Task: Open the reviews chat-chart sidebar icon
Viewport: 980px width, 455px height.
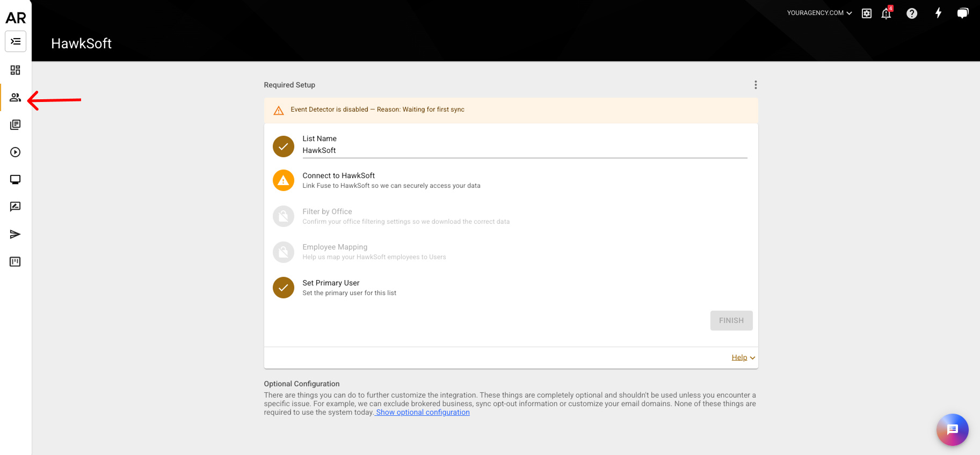Action: pyautogui.click(x=16, y=207)
